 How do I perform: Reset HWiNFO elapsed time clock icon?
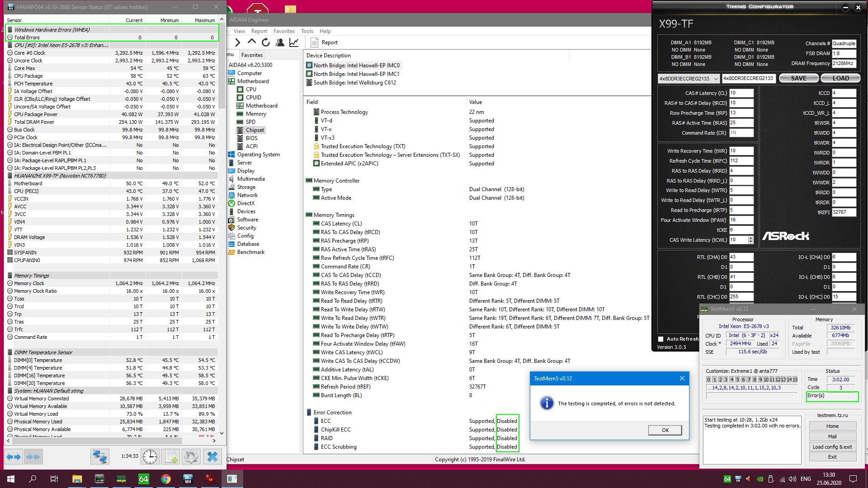(x=150, y=457)
